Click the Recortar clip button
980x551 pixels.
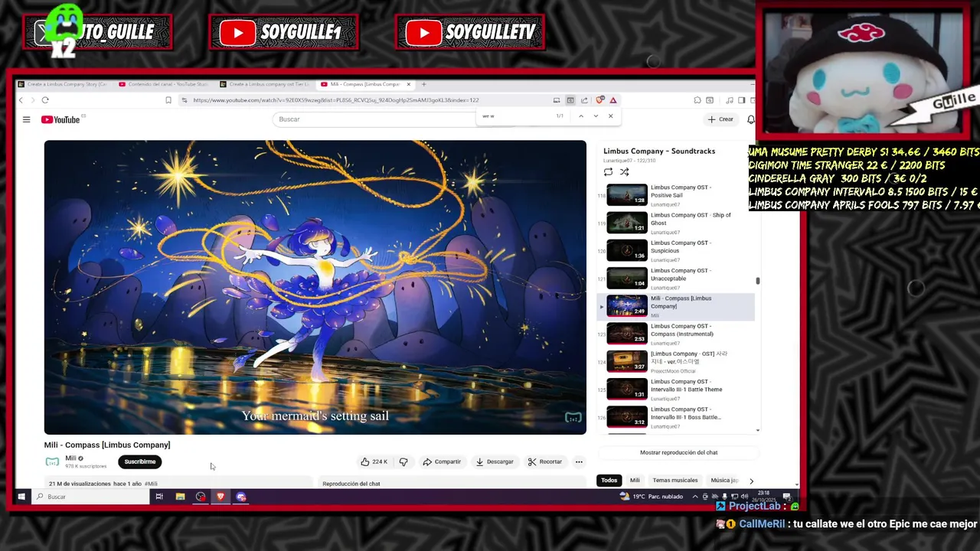coord(545,461)
